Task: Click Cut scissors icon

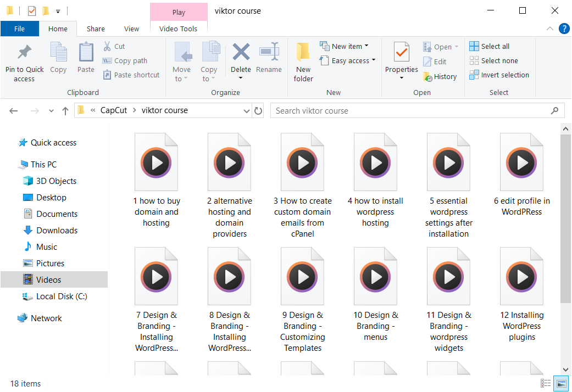Action: [107, 46]
